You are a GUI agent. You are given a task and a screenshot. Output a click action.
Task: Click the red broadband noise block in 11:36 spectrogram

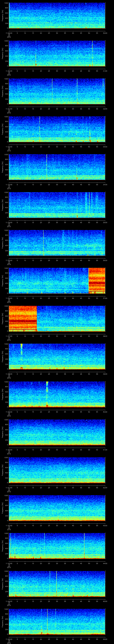(x=97, y=280)
